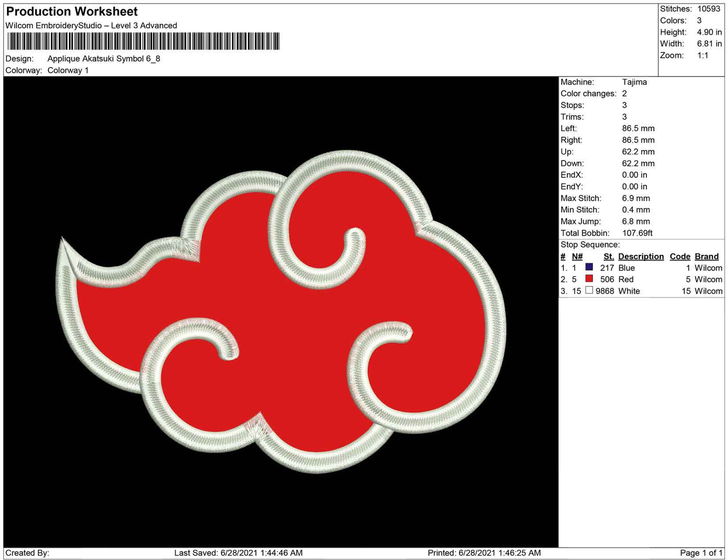
Task: Click the Left value "86.5 mm"
Action: click(x=638, y=128)
